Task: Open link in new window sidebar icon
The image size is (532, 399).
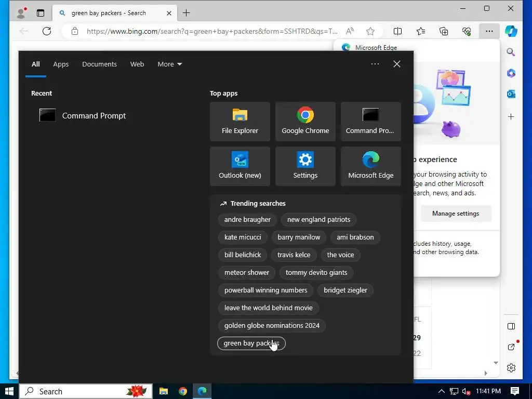Action: tap(511, 347)
